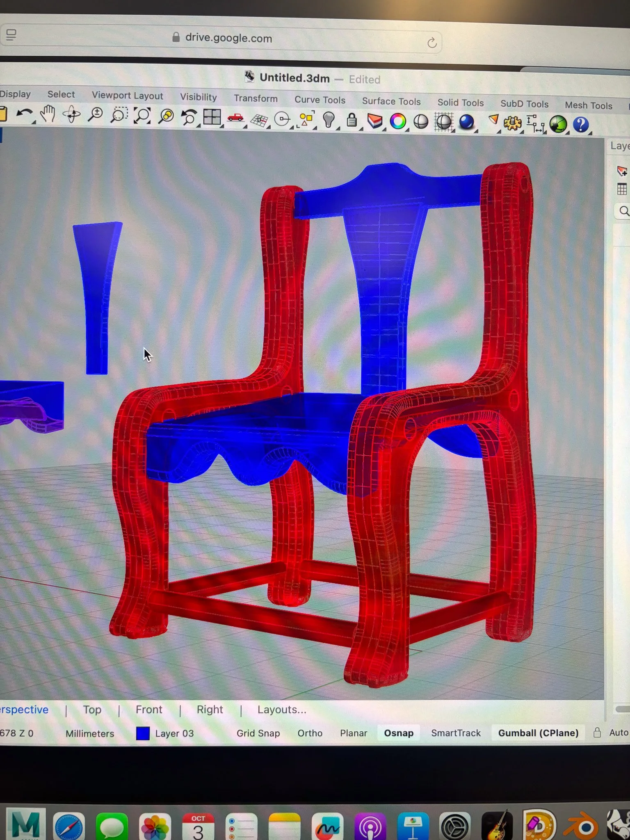Activate the Rotate View tool
The width and height of the screenshot is (630, 840).
tap(71, 114)
